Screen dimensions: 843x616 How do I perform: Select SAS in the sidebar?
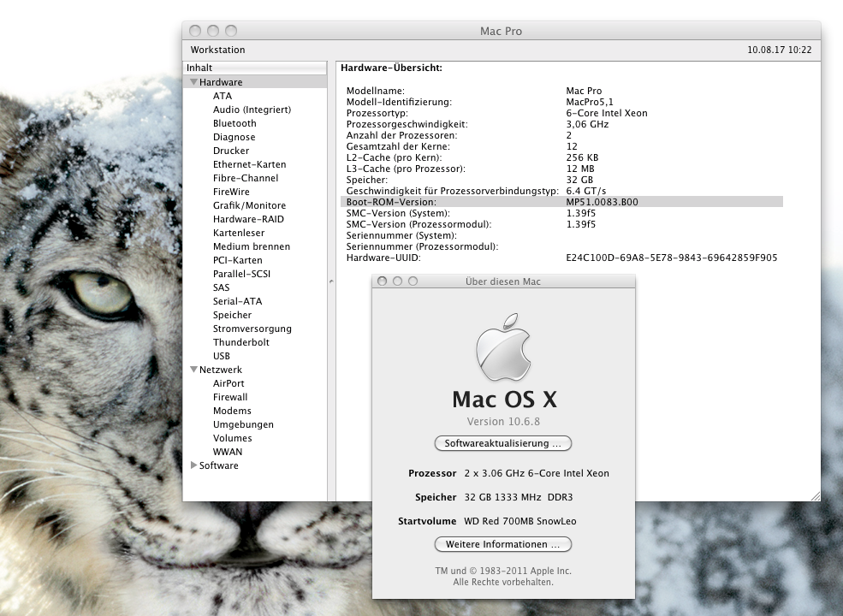click(221, 287)
